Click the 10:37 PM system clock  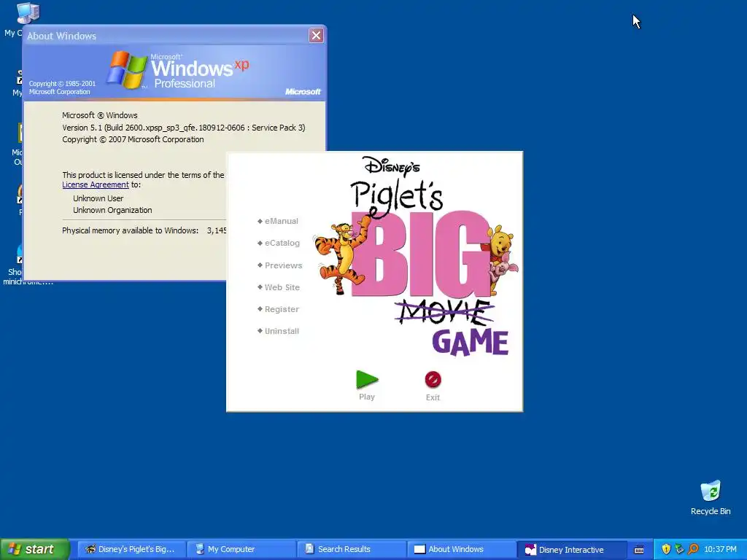[720, 549]
